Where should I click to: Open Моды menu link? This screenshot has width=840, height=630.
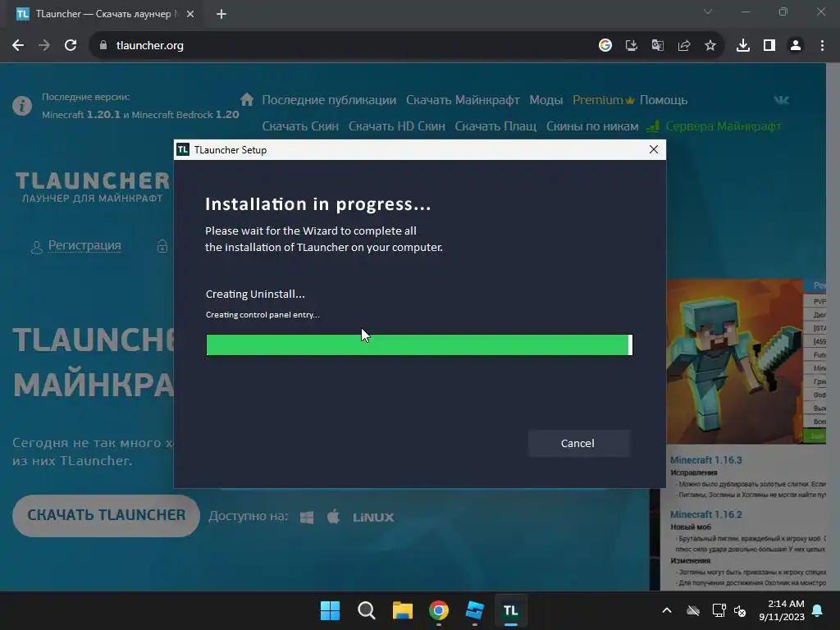(546, 100)
